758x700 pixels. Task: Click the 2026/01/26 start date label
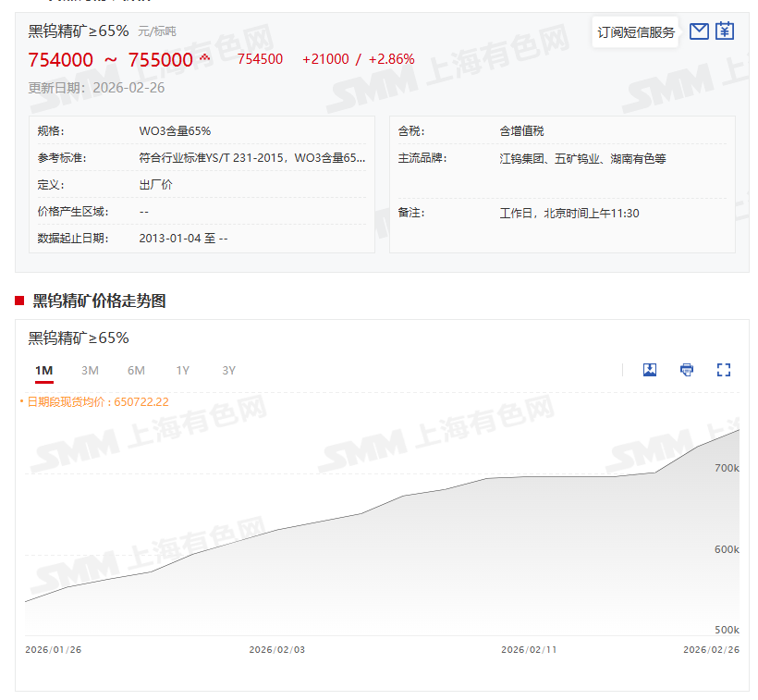coord(54,650)
